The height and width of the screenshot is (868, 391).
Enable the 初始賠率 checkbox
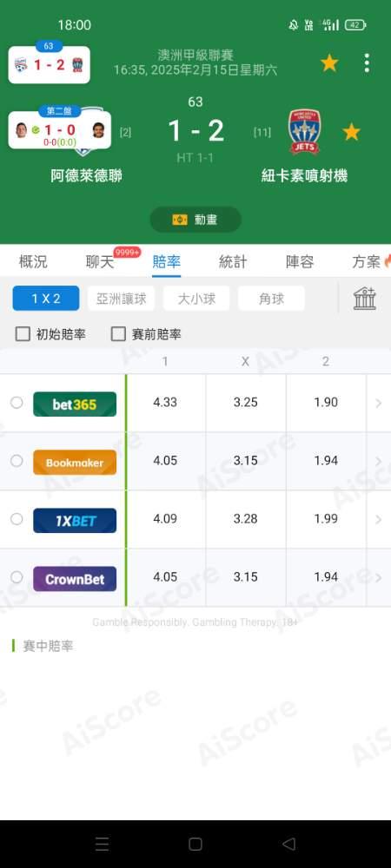(x=23, y=334)
